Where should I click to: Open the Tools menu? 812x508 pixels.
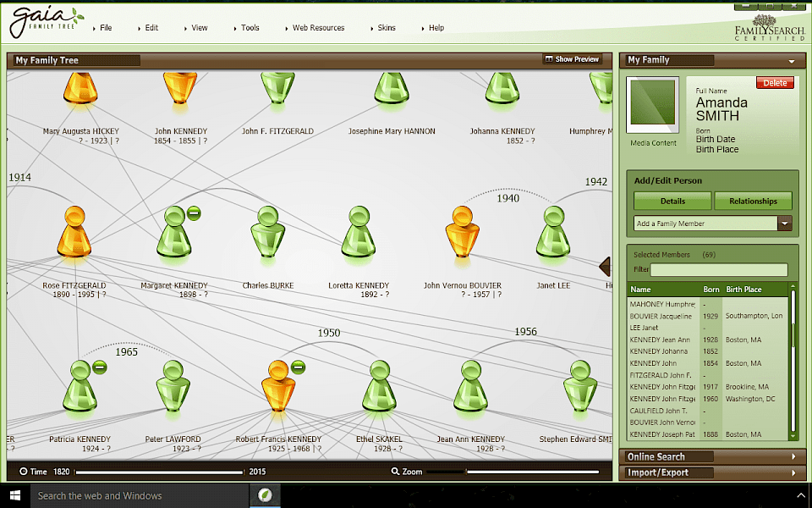click(250, 28)
